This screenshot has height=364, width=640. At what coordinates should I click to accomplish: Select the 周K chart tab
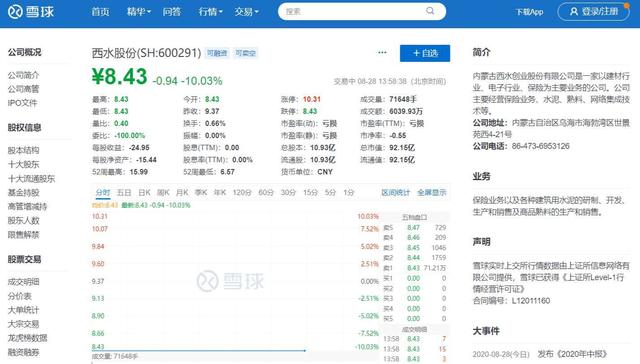pyautogui.click(x=163, y=193)
